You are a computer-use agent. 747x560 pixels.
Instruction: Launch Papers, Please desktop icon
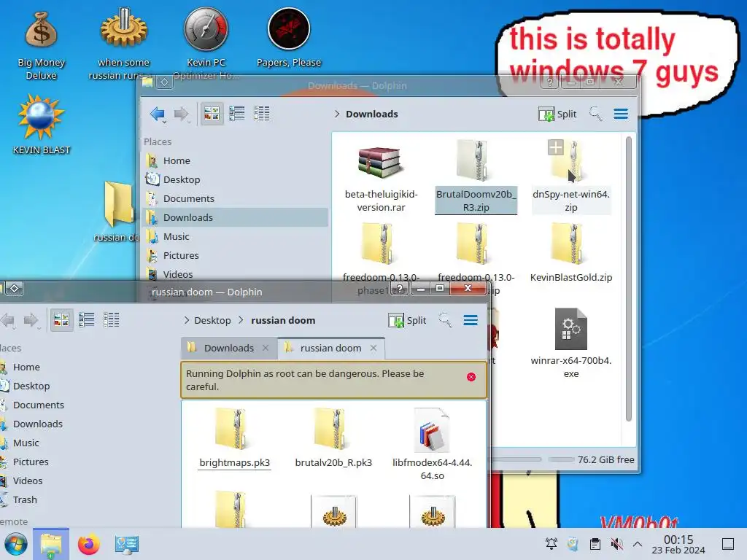coord(289,38)
